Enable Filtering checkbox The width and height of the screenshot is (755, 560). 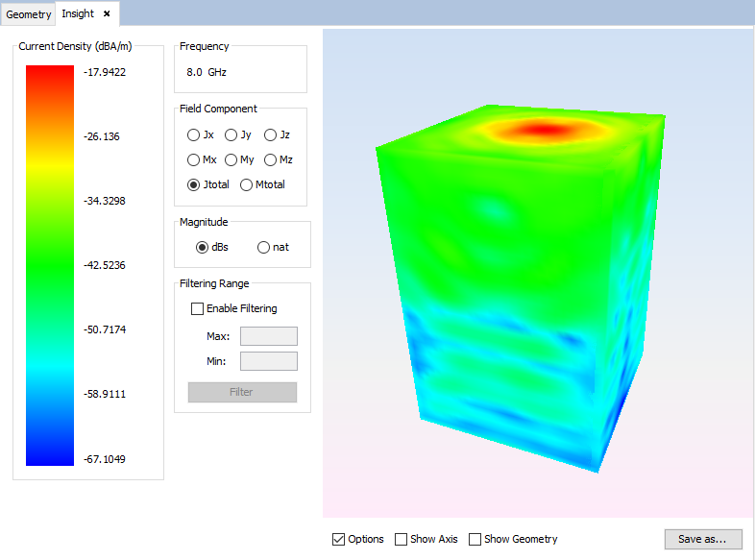198,308
